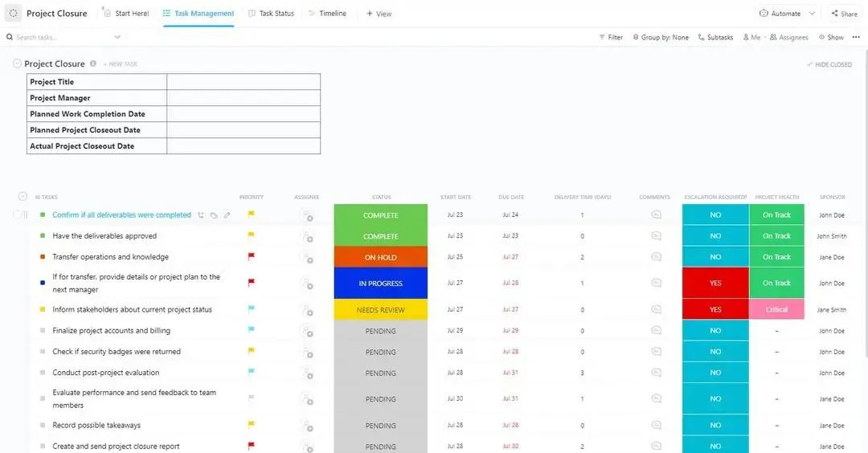868x453 pixels.
Task: Toggle the select-all tasks circle
Action: 23,196
